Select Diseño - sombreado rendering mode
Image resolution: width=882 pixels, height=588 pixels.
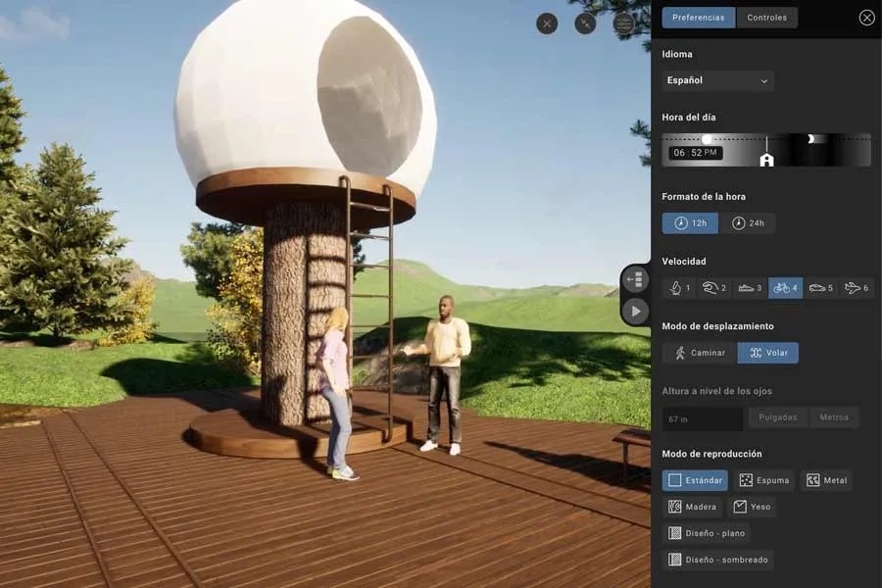click(x=718, y=560)
